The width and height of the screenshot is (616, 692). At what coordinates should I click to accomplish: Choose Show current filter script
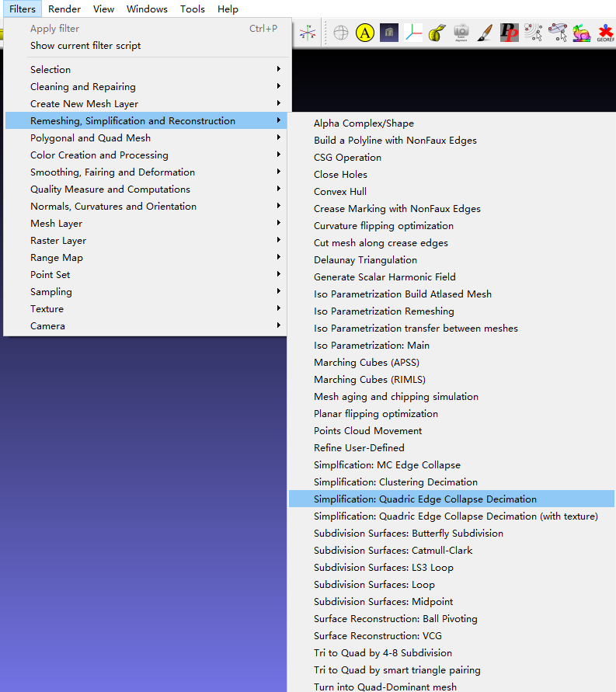145,46
